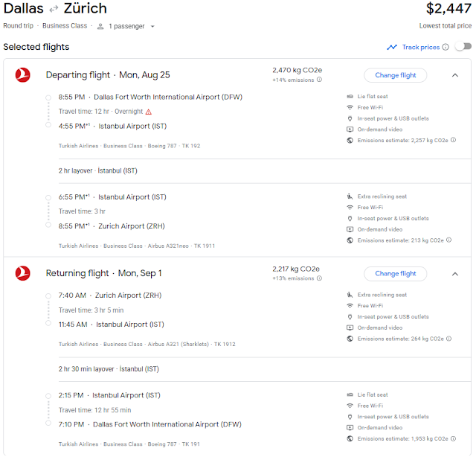The width and height of the screenshot is (476, 457).
Task: Click the Turkish Airlines logo on departing flight
Action: 23,75
